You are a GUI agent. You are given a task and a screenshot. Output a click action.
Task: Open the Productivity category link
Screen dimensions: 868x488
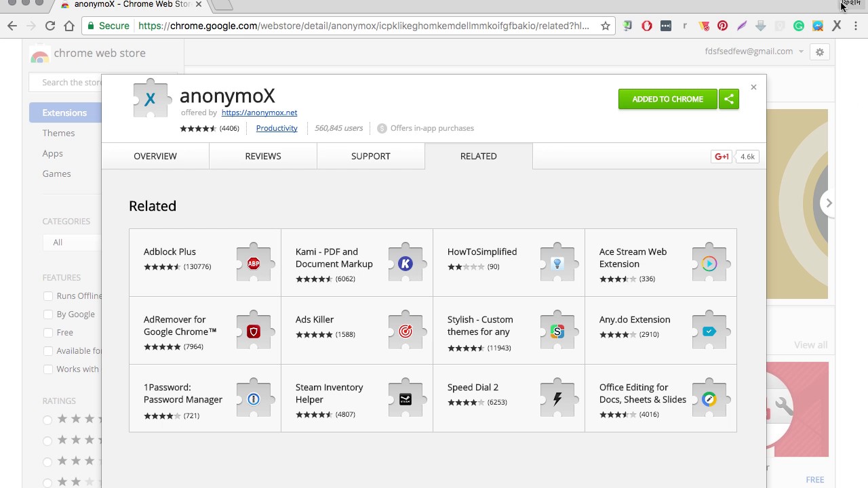coord(277,128)
